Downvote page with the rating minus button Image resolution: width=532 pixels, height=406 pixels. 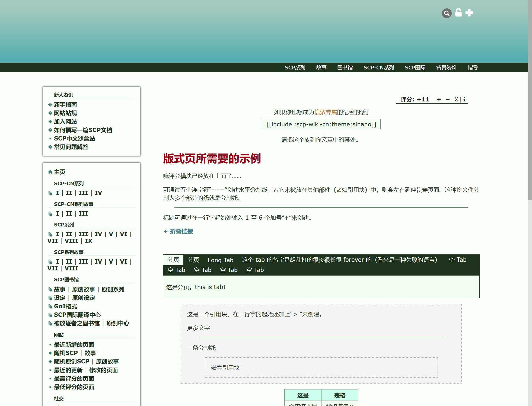coord(448,100)
